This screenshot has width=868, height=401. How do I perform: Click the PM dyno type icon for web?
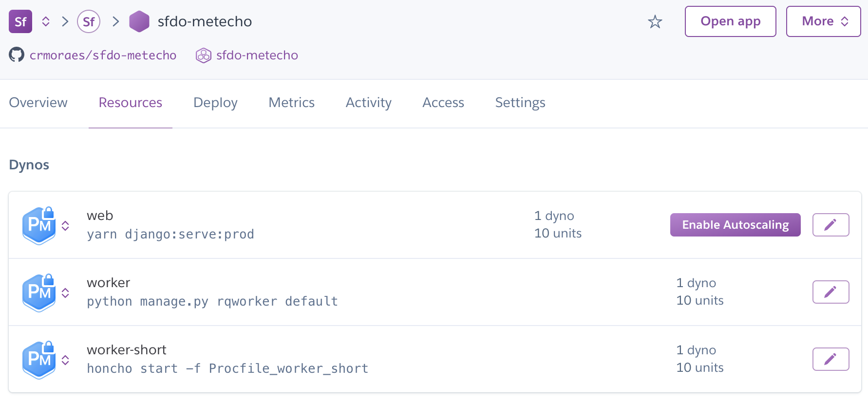point(39,225)
